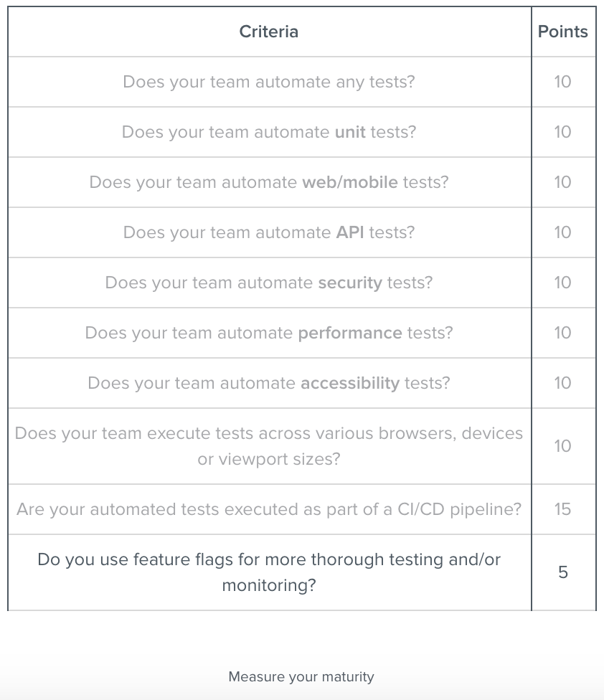The height and width of the screenshot is (700, 604).
Task: Click the points value for API tests
Action: point(563,232)
